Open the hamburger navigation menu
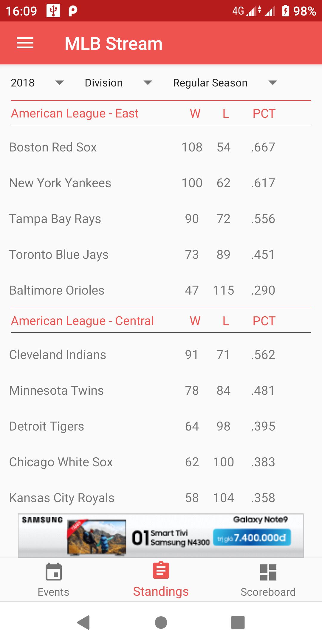 coord(25,43)
